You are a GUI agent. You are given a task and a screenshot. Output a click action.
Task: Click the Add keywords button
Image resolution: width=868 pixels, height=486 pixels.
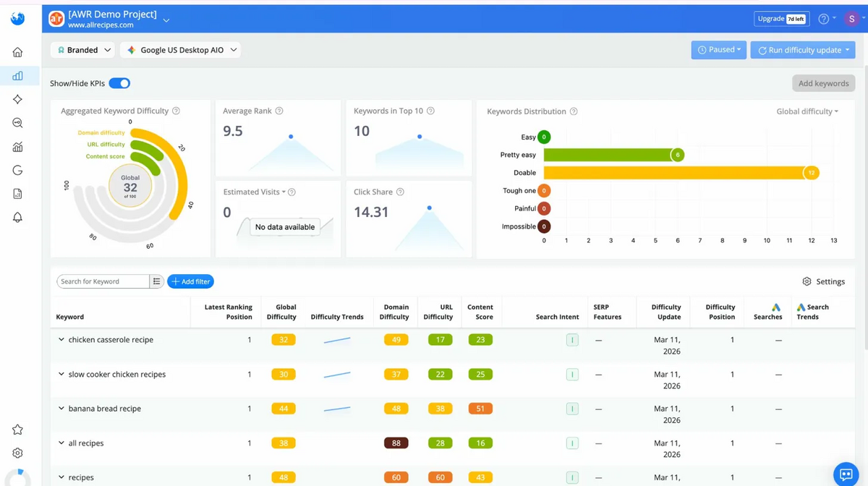pos(823,83)
